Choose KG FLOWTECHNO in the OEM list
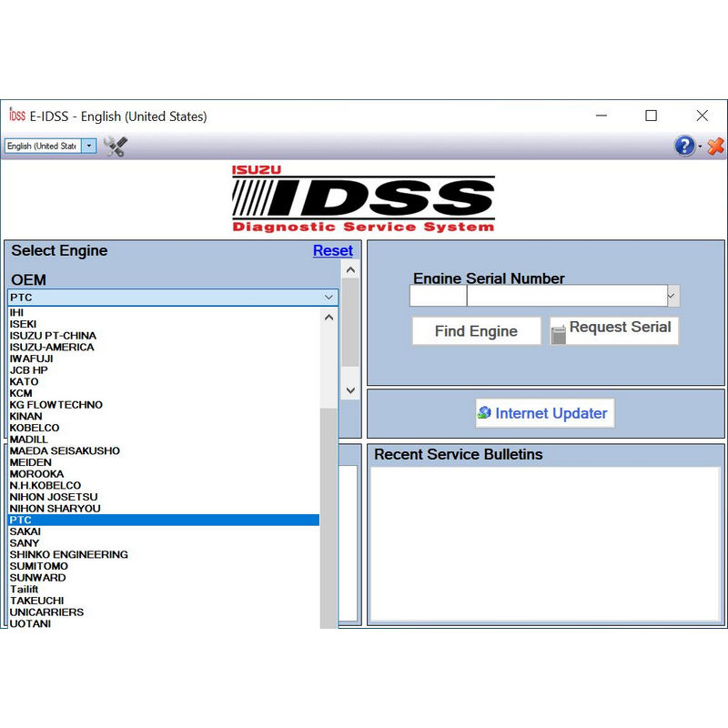 tap(164, 405)
